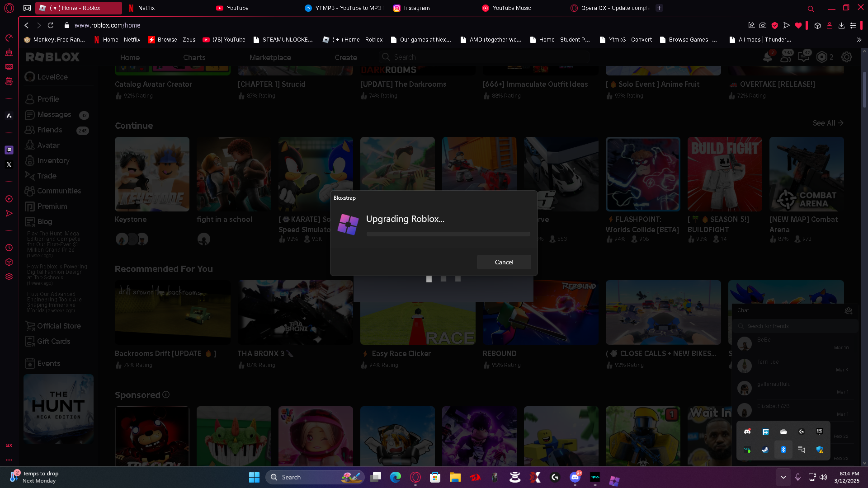Click the Roblox search field
Screen dimensions: 868x488
point(484,57)
